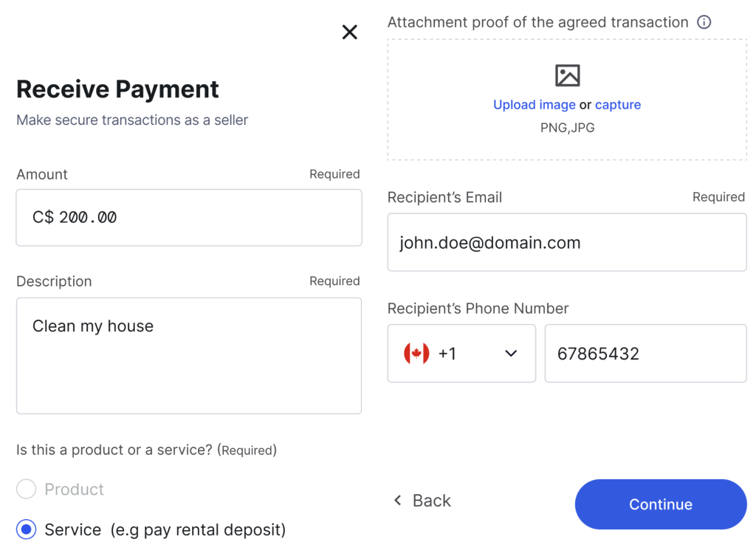Click the Amount field showing C$ 200.00
Screen dimensions: 756x559
[x=189, y=218]
